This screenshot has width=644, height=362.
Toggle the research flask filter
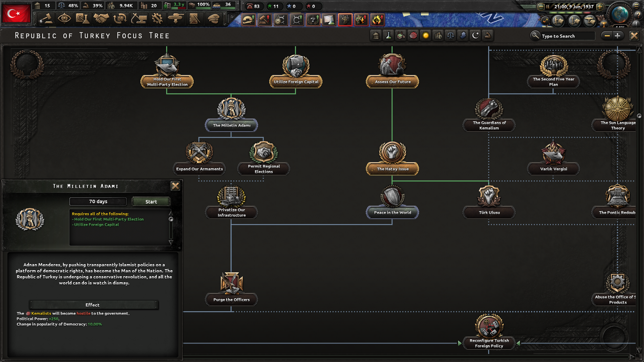[388, 36]
